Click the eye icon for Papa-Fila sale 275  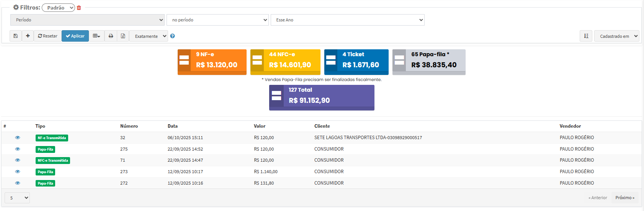coord(18,149)
